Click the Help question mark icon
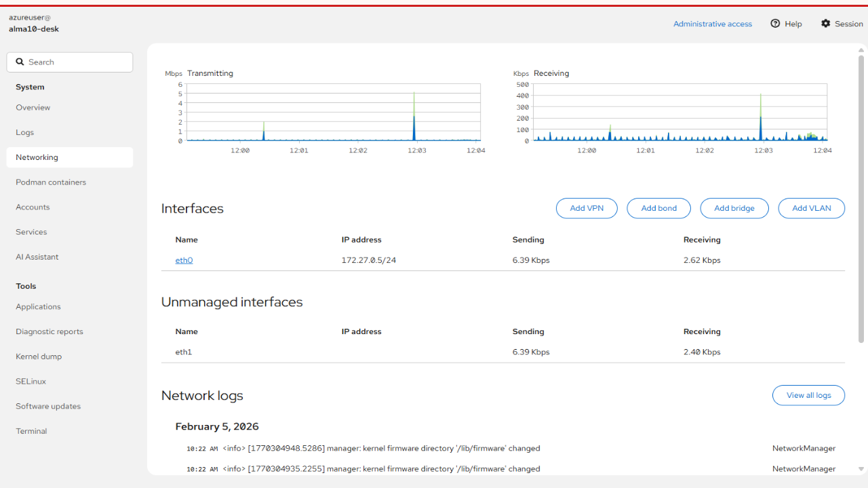Viewport: 868px width, 488px height. point(775,23)
